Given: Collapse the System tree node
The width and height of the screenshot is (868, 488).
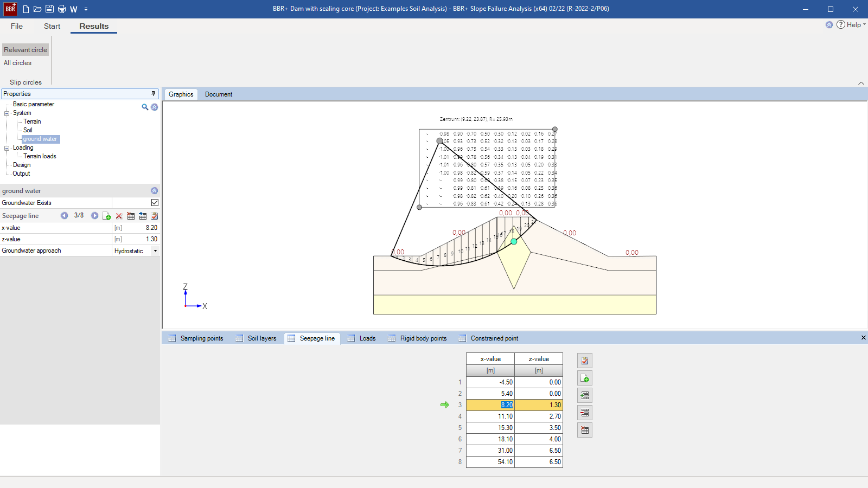Looking at the screenshot, I should (7, 113).
